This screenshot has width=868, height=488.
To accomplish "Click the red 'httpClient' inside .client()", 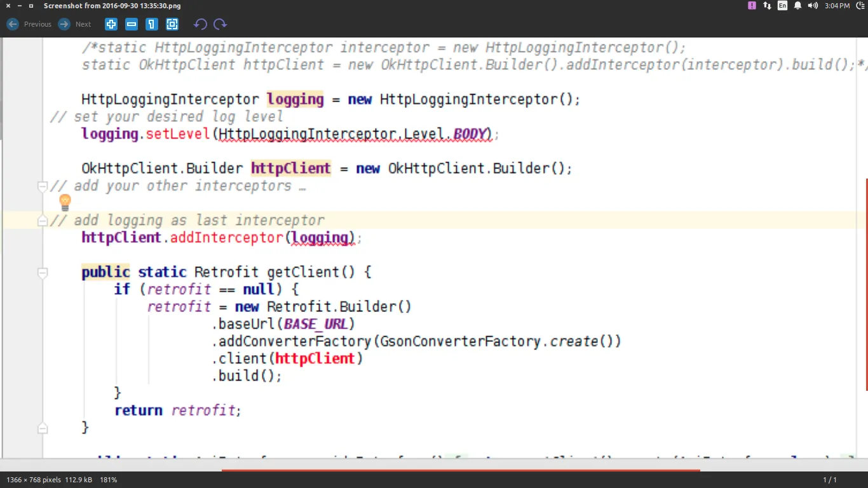I will 315,358.
